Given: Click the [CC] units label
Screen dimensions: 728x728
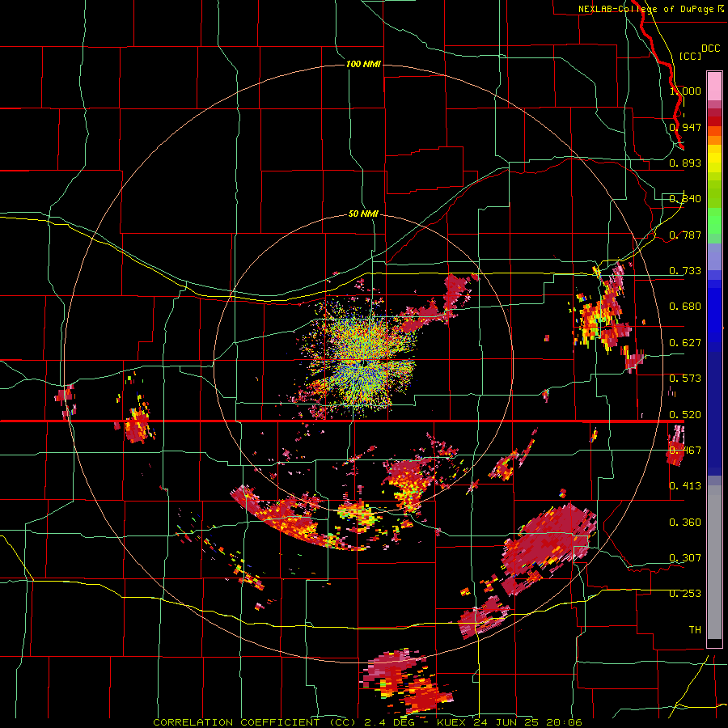Looking at the screenshot, I should tap(690, 56).
